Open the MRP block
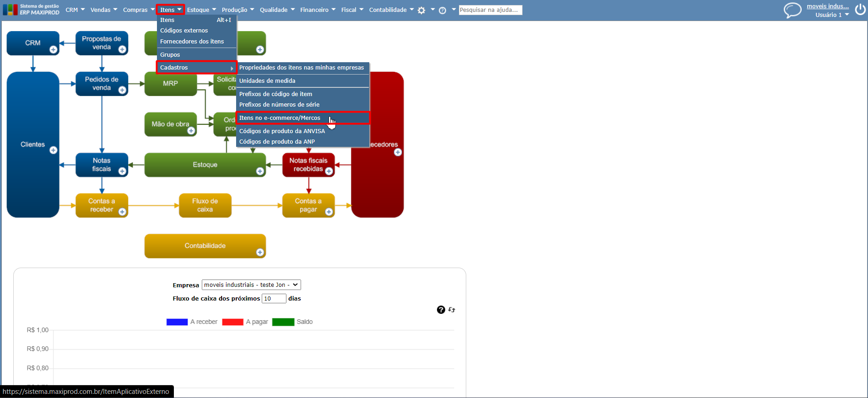Screen dimensions: 868x398 pyautogui.click(x=171, y=84)
